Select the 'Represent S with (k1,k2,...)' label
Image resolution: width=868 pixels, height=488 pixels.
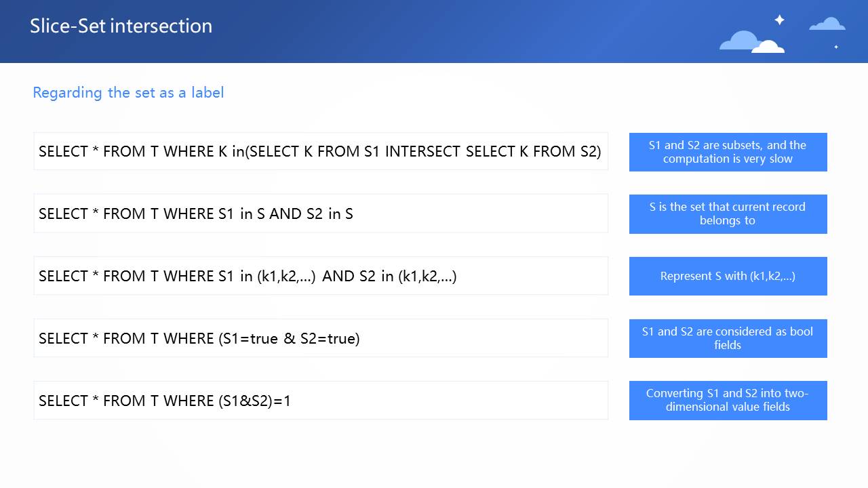[x=728, y=276]
